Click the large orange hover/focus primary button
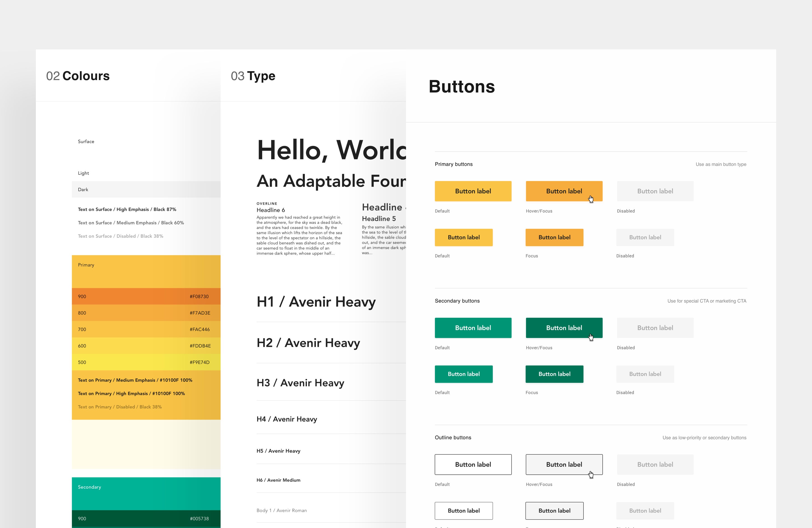The width and height of the screenshot is (812, 528). [564, 191]
